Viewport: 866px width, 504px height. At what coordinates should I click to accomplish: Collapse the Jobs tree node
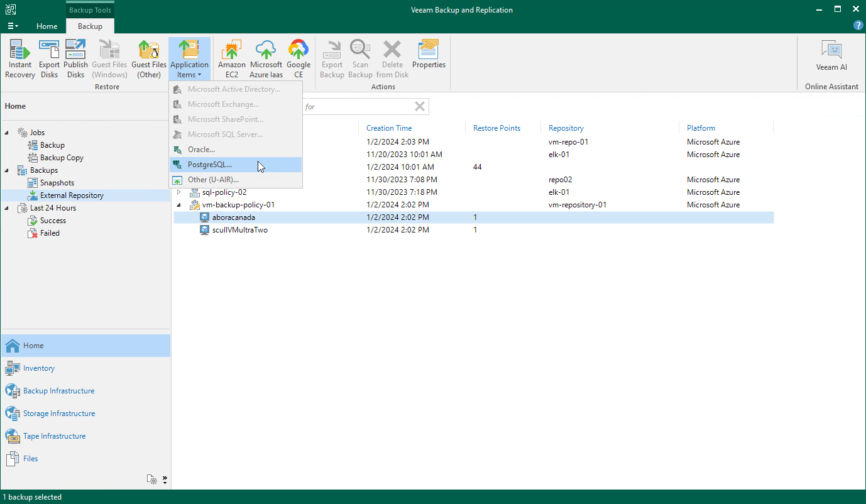tap(8, 133)
